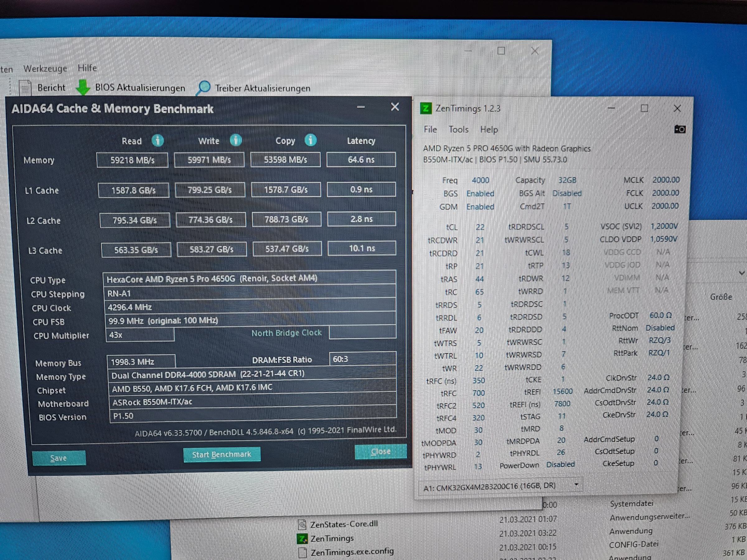The height and width of the screenshot is (560, 747).
Task: Click the tREFI value 15600 in ZenTimings
Action: [x=562, y=392]
